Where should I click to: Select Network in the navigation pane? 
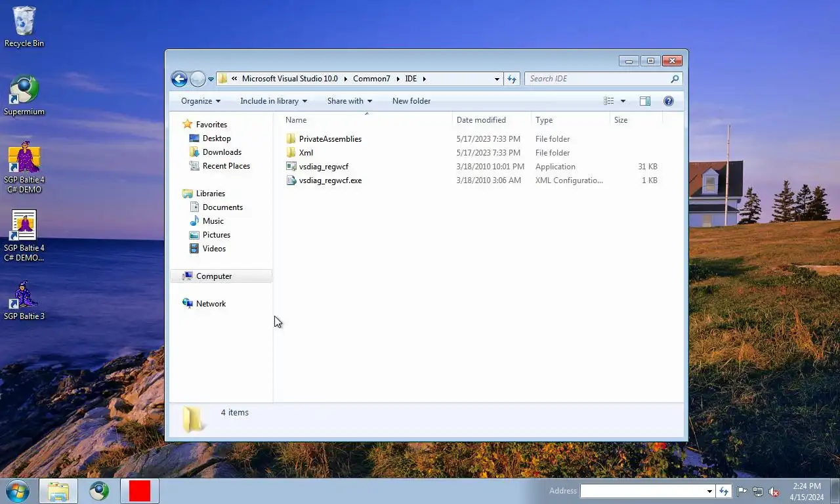click(211, 304)
